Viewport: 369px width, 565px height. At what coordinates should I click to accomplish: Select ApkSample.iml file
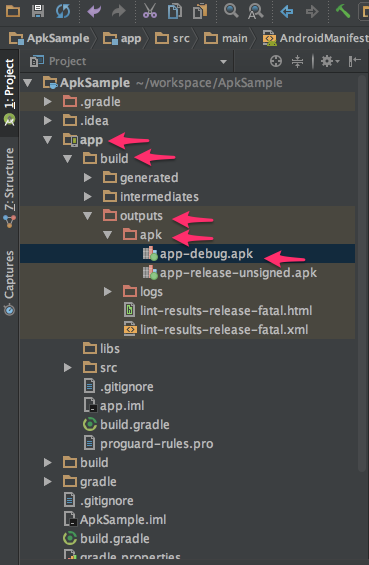click(x=187, y=520)
